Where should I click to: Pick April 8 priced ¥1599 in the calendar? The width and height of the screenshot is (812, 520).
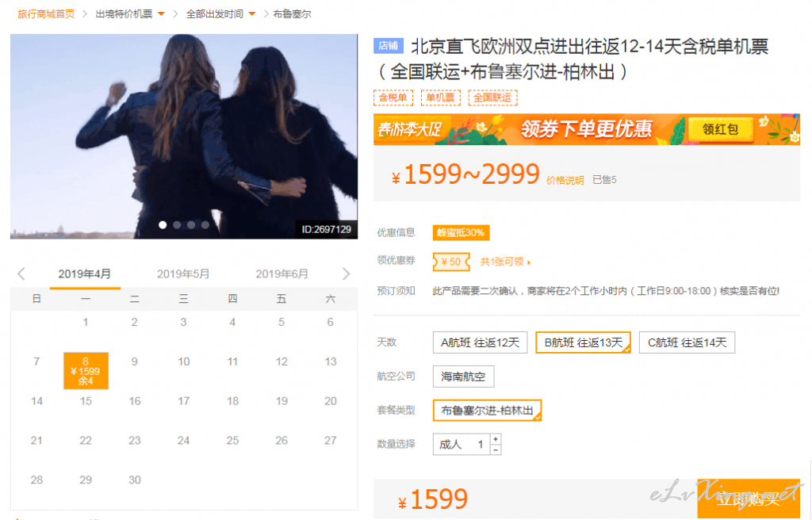(x=86, y=371)
